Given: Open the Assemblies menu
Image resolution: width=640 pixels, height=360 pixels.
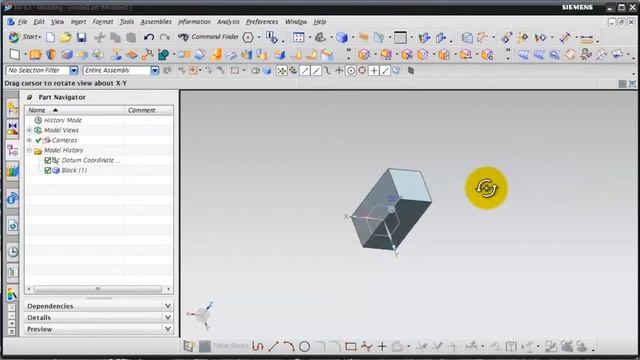Looking at the screenshot, I should click(x=156, y=22).
